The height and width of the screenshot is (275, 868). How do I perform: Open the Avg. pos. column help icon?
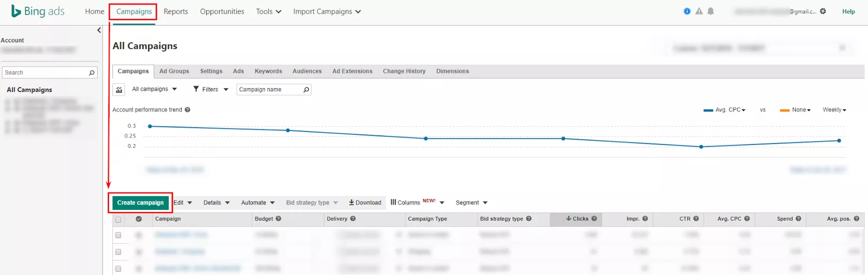coord(857,219)
